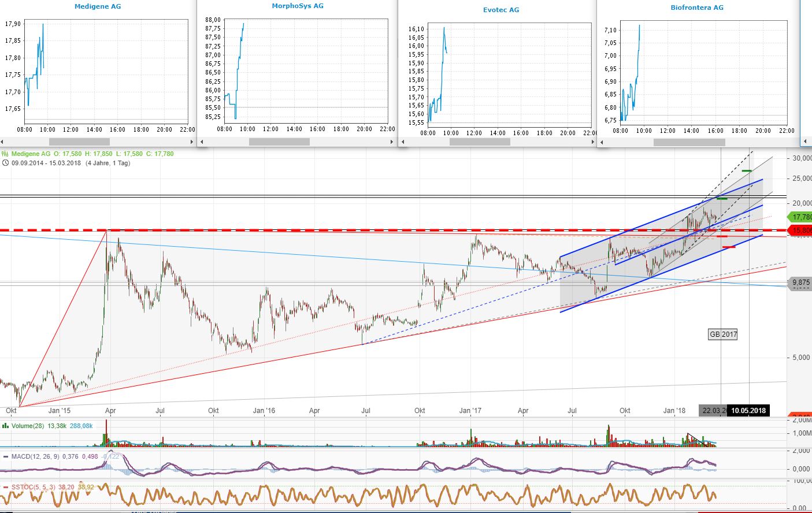Click the green bar chart icon beside Volume(28)
Image resolution: width=812 pixels, height=513 pixels.
point(5,426)
